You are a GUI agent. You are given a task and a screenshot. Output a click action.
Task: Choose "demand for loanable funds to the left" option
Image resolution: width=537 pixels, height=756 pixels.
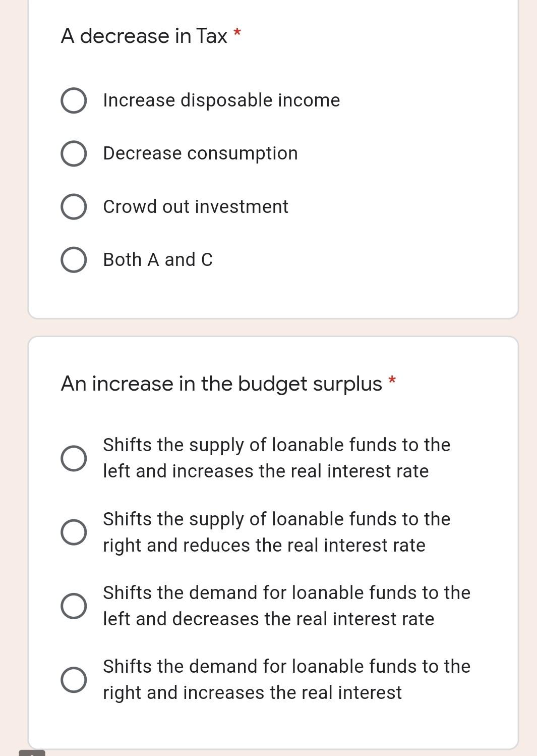74,606
